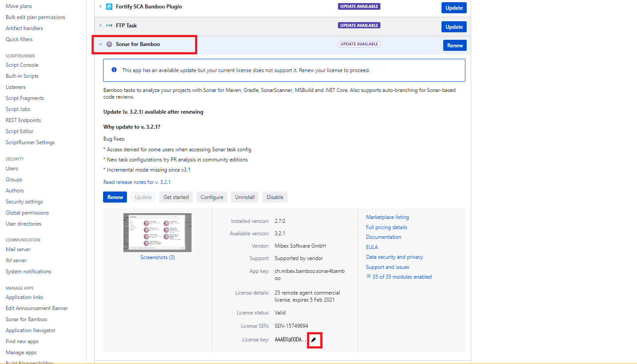This screenshot has height=364, width=637.
Task: Open Bulk edit plan permissions
Action: click(35, 17)
